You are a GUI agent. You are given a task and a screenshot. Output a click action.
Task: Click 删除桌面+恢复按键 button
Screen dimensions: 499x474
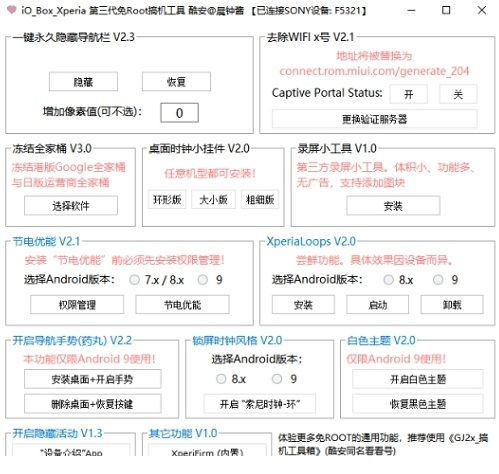tap(92, 404)
